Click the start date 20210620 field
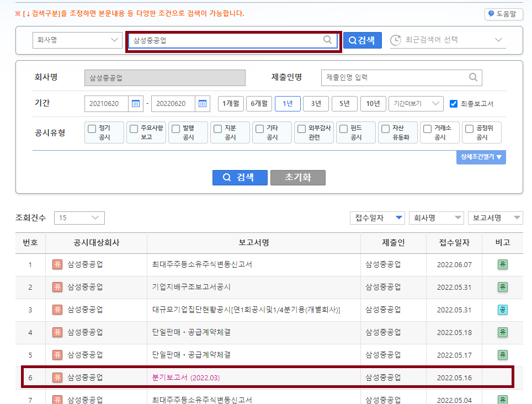 [107, 103]
